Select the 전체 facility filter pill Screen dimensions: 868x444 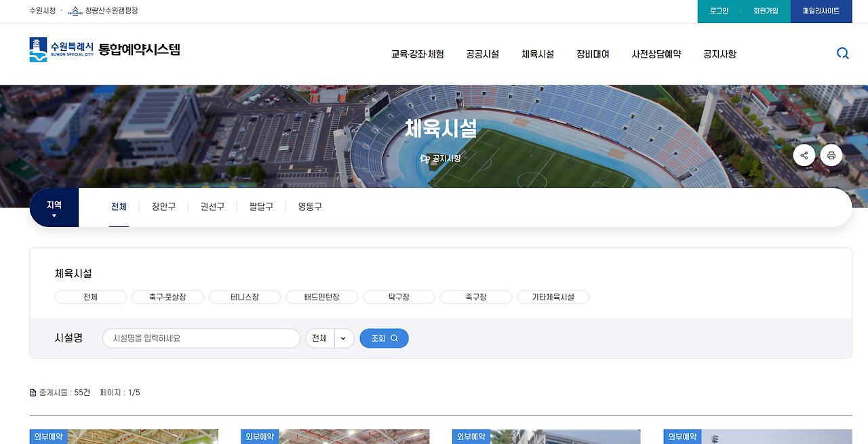[91, 297]
